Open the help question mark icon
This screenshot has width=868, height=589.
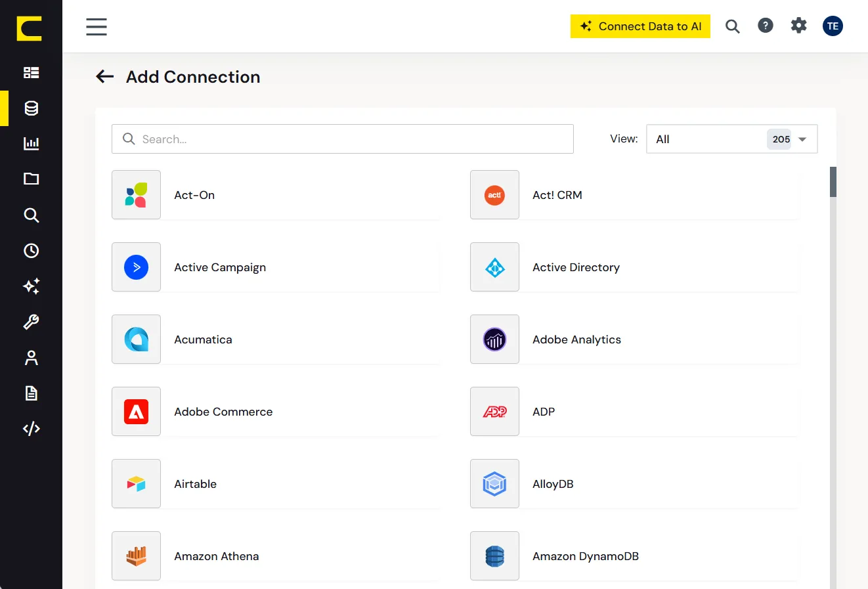click(x=766, y=26)
